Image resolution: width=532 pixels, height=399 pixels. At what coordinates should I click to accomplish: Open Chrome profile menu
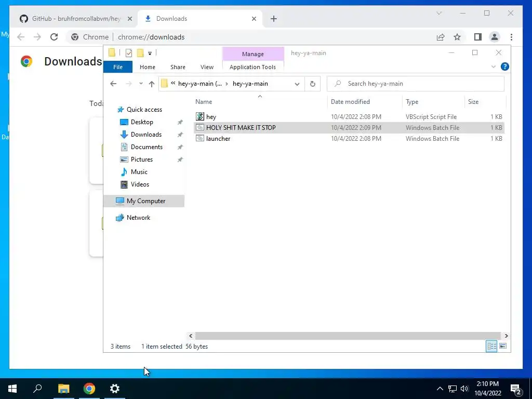[x=495, y=37]
